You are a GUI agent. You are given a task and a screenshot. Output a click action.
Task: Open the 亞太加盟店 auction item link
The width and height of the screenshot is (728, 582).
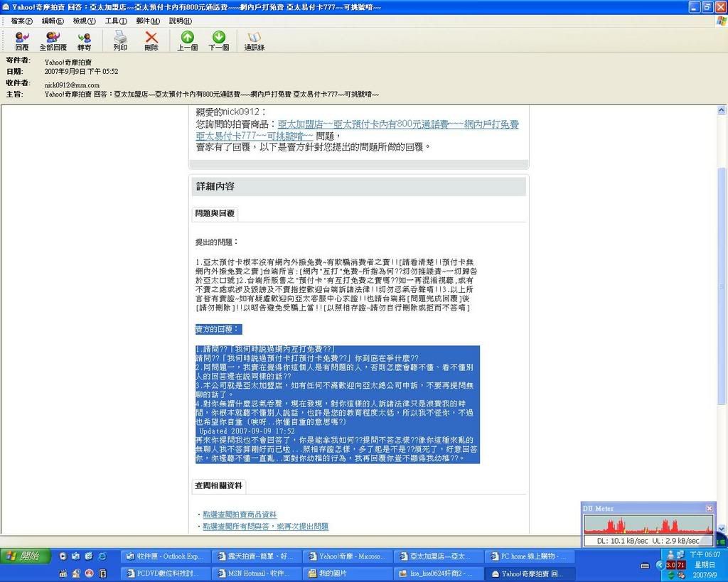[x=357, y=130]
